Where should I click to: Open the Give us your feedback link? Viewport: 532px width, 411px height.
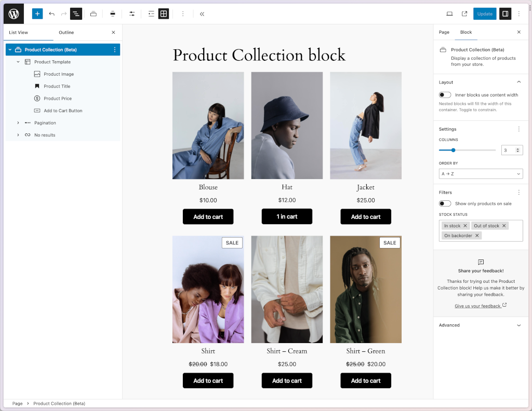478,306
